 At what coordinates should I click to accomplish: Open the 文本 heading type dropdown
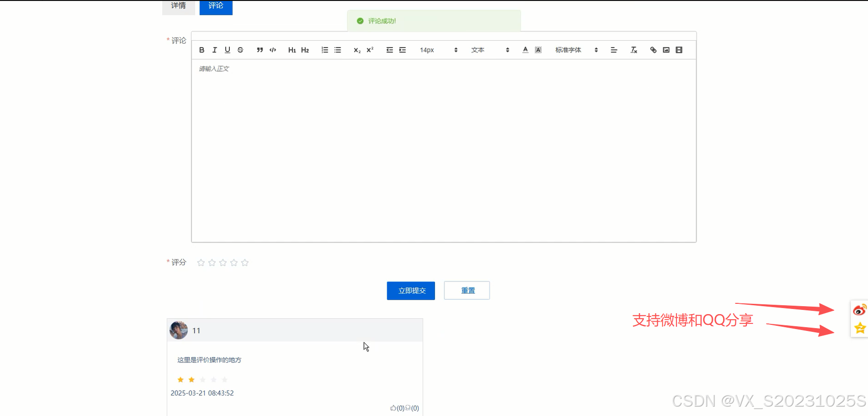[x=490, y=50]
